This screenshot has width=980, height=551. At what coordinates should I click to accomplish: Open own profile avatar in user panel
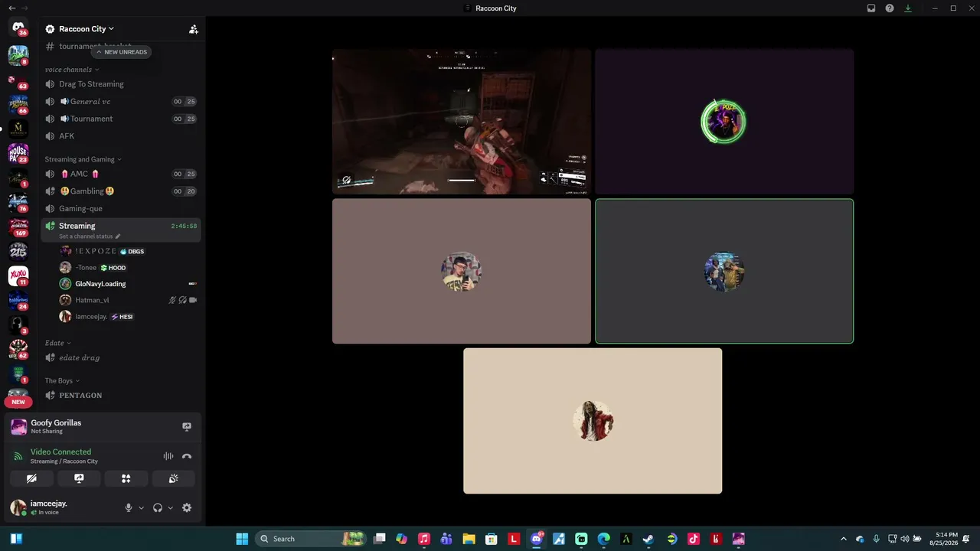18,507
